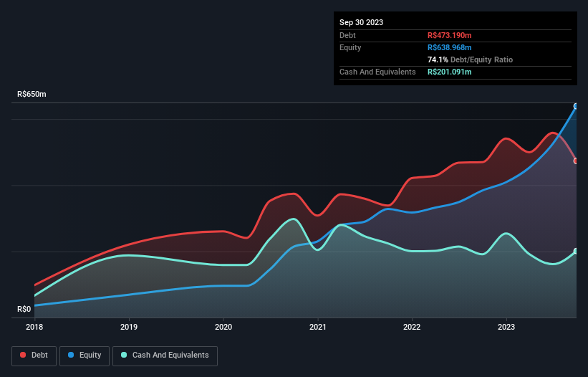Click the blue Equity endpoint marker
This screenshot has width=588, height=377.
coord(576,107)
